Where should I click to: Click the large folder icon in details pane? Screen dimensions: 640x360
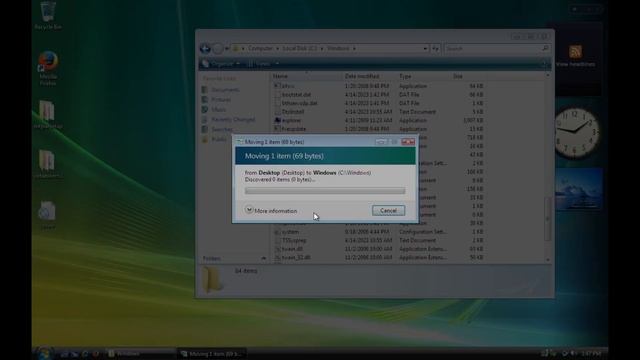point(212,280)
